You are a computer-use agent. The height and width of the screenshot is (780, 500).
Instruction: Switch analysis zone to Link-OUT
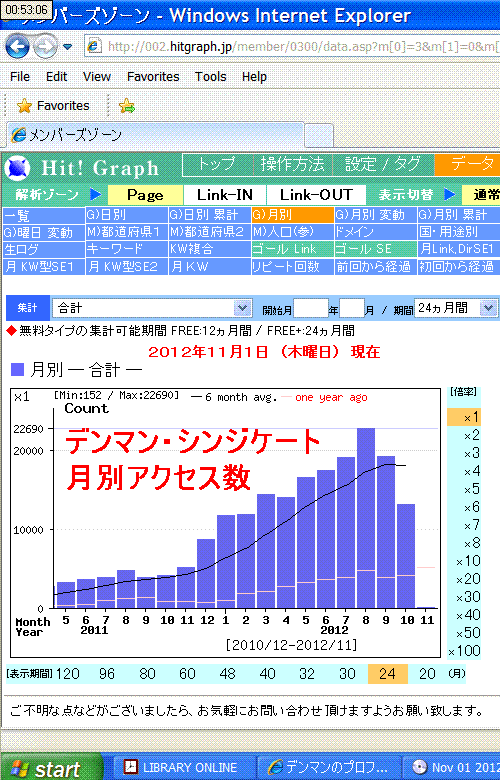pyautogui.click(x=316, y=195)
